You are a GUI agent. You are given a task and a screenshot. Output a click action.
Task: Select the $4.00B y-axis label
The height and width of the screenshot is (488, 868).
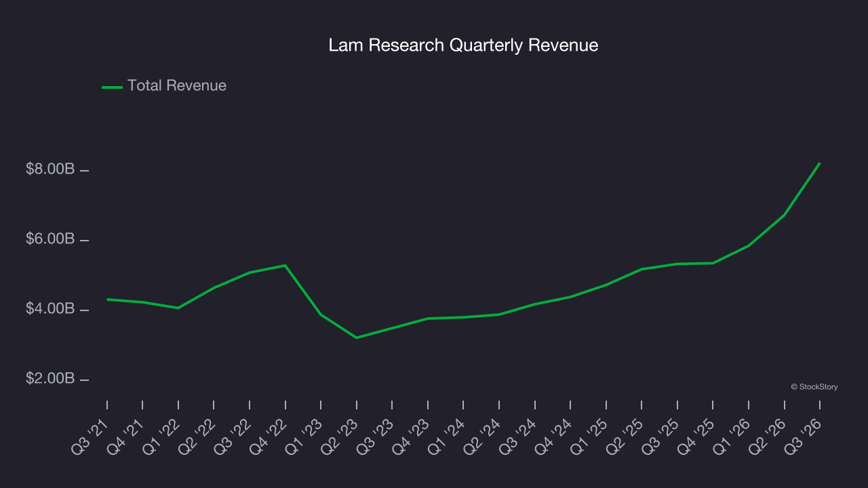tap(50, 310)
